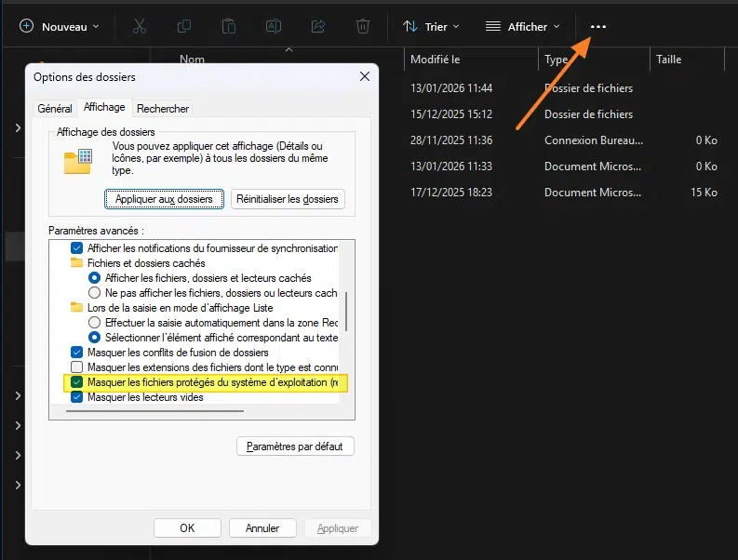
Task: Uncheck Masquer les lecteurs vides
Action: (77, 397)
